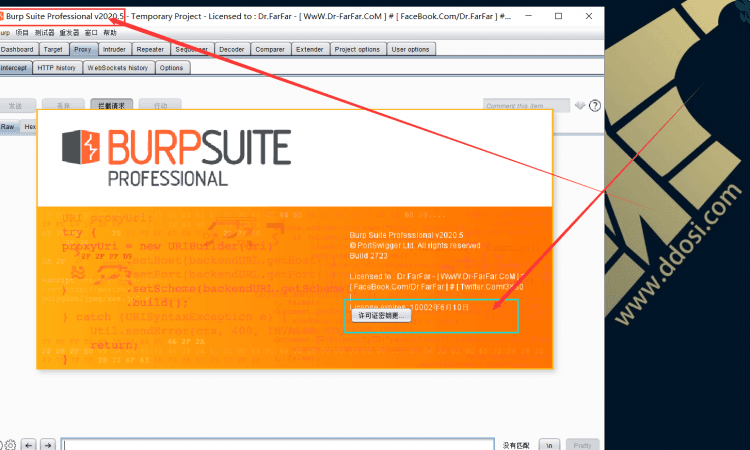Screen dimensions: 750x450
Task: Open the Sequencer tab
Action: click(x=191, y=49)
